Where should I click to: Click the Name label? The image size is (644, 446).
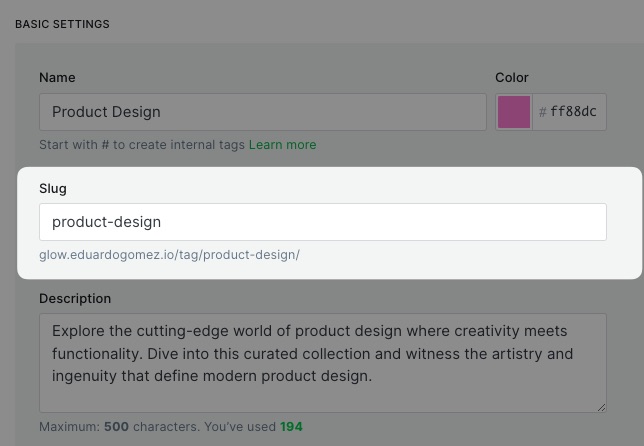(x=57, y=78)
